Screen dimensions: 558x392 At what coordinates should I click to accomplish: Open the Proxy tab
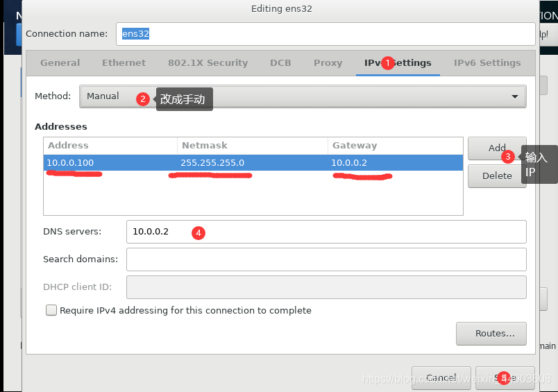click(x=328, y=63)
